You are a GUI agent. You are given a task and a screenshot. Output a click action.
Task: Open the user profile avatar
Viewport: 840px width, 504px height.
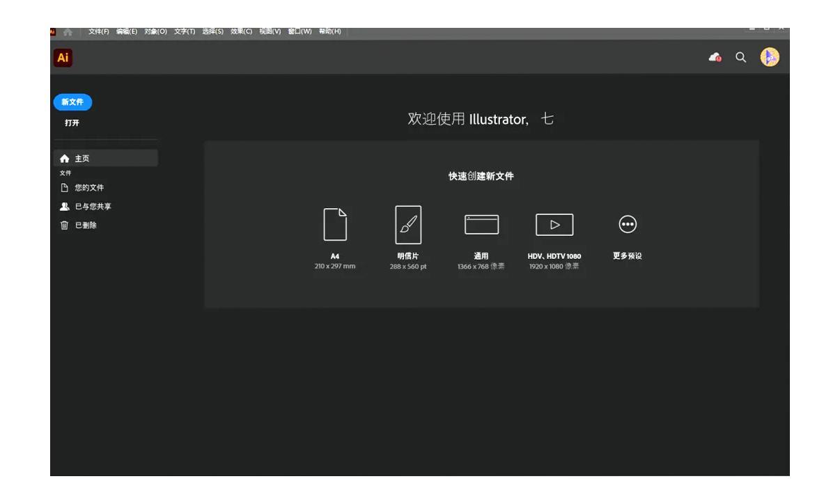[x=769, y=57]
